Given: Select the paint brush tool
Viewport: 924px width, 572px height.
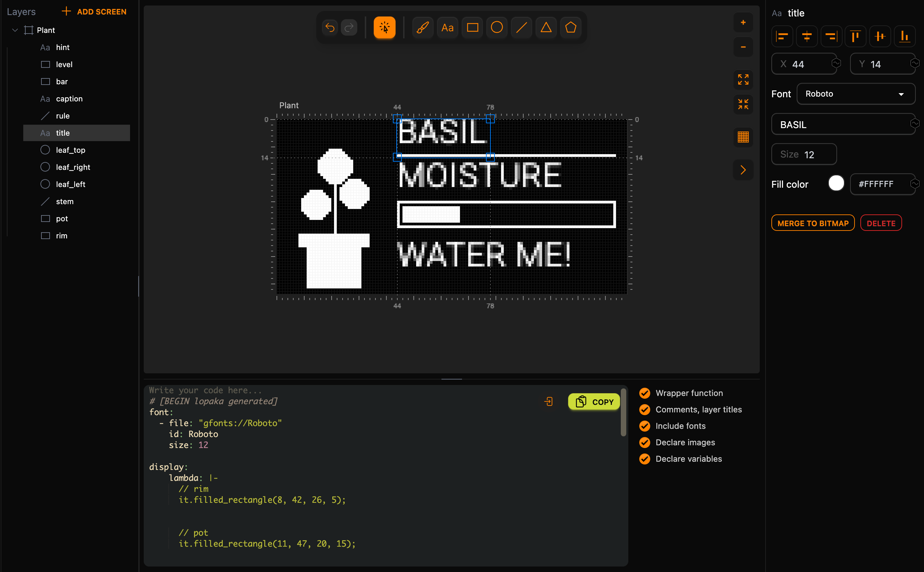Looking at the screenshot, I should (x=423, y=28).
